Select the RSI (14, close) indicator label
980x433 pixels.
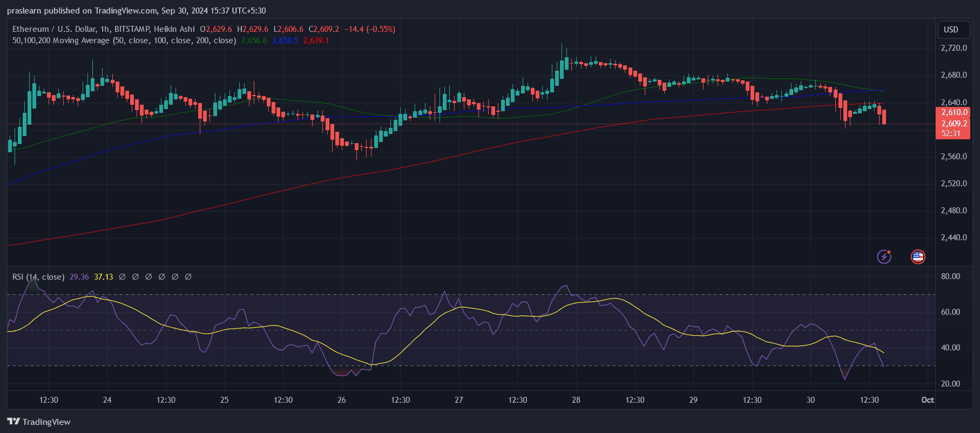pos(38,277)
